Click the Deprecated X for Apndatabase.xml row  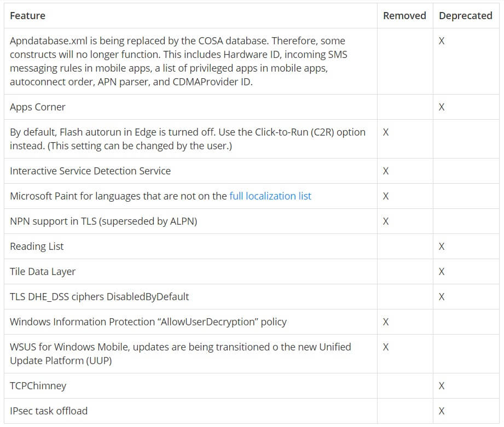pyautogui.click(x=442, y=41)
